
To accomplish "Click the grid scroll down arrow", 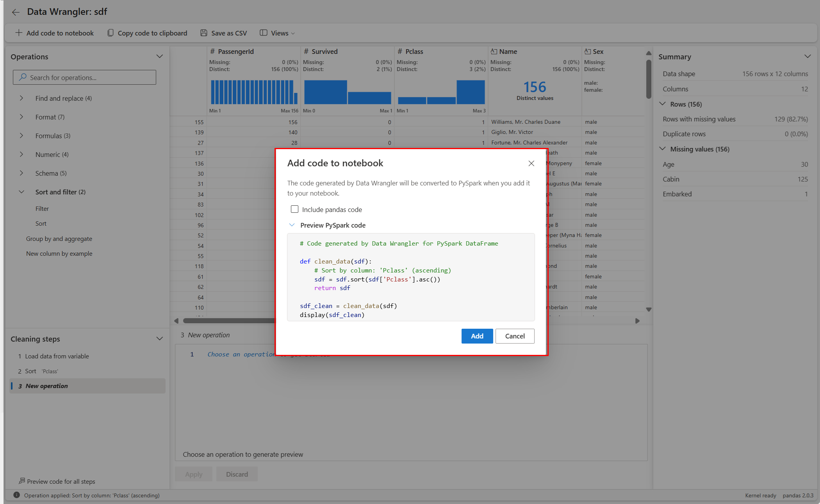I will coord(649,310).
